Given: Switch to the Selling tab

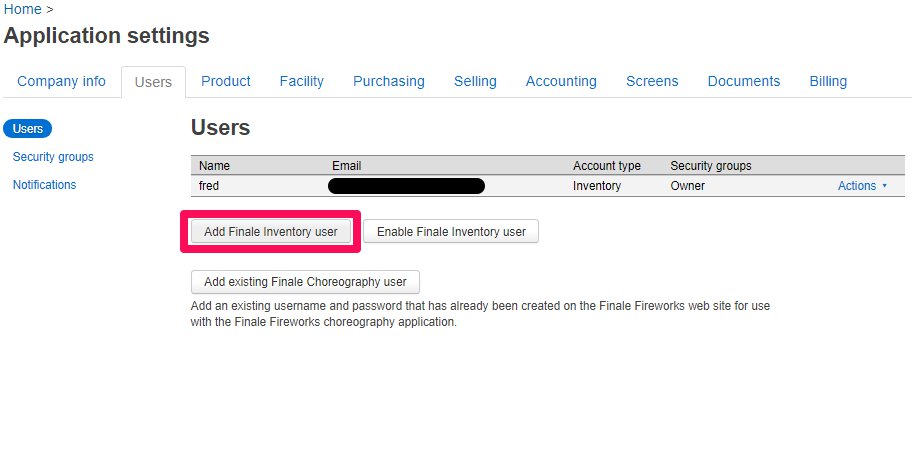Looking at the screenshot, I should (475, 82).
